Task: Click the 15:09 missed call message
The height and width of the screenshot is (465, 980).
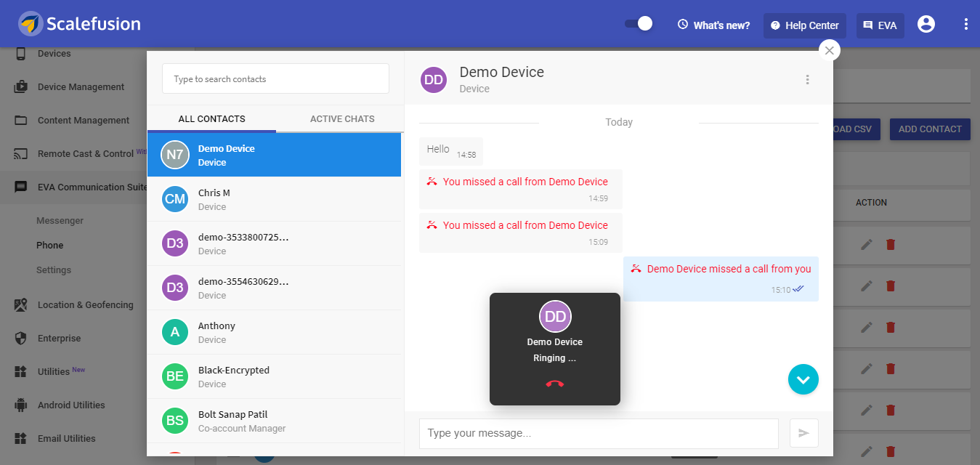Action: [x=521, y=232]
